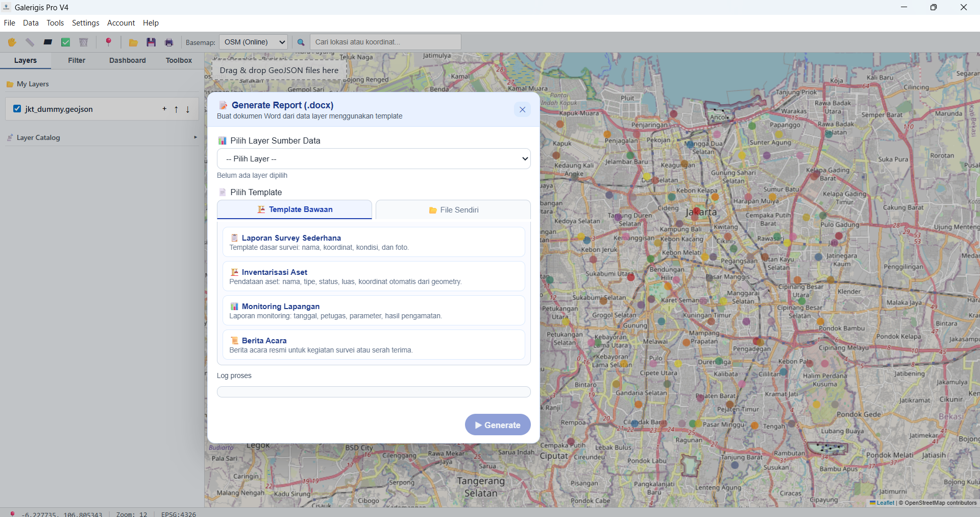This screenshot has height=517, width=980.
Task: Click the Generate button
Action: (x=498, y=425)
